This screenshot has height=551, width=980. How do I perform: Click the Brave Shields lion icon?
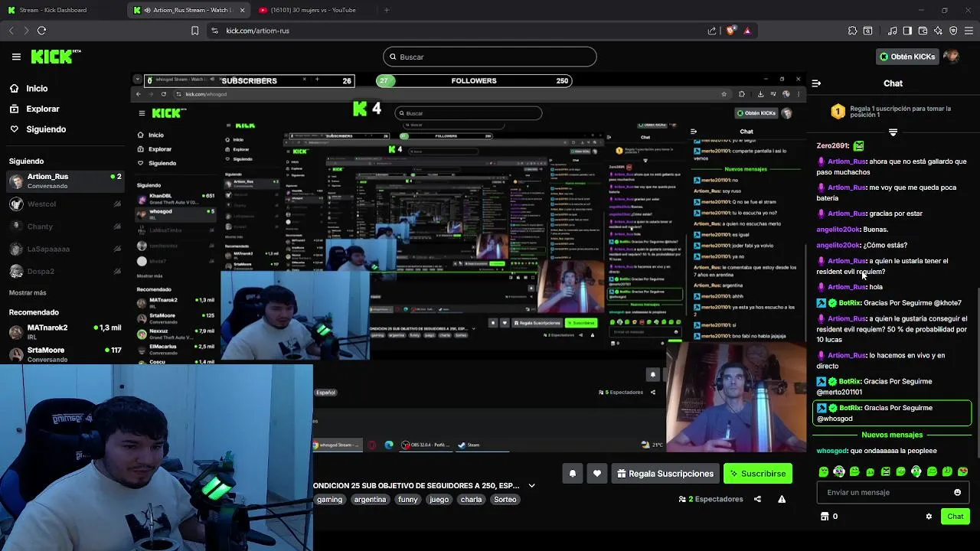(x=730, y=31)
